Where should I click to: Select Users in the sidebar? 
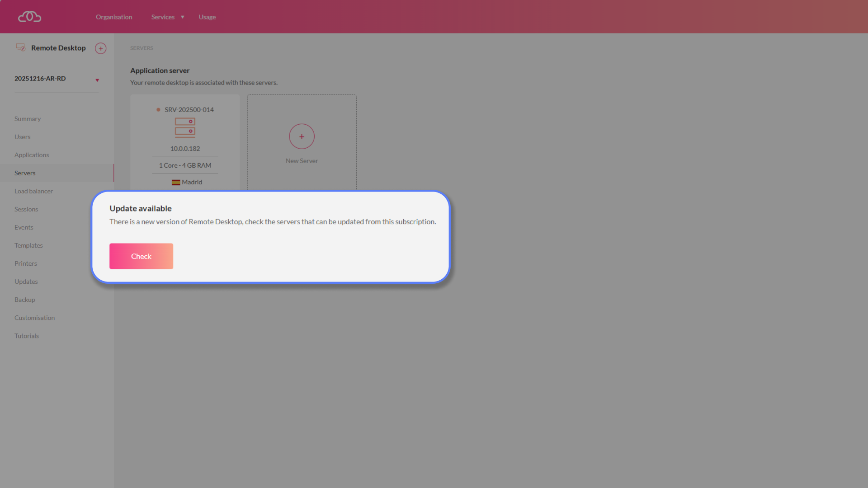click(23, 137)
